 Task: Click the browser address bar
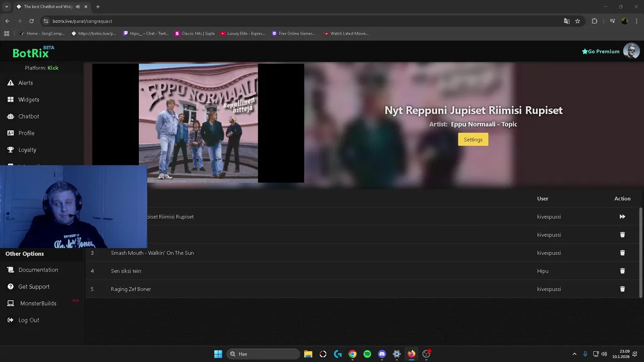coord(302,21)
